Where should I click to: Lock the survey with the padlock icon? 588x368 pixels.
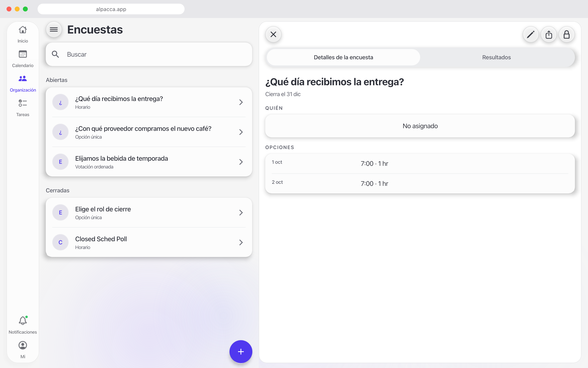coord(567,34)
